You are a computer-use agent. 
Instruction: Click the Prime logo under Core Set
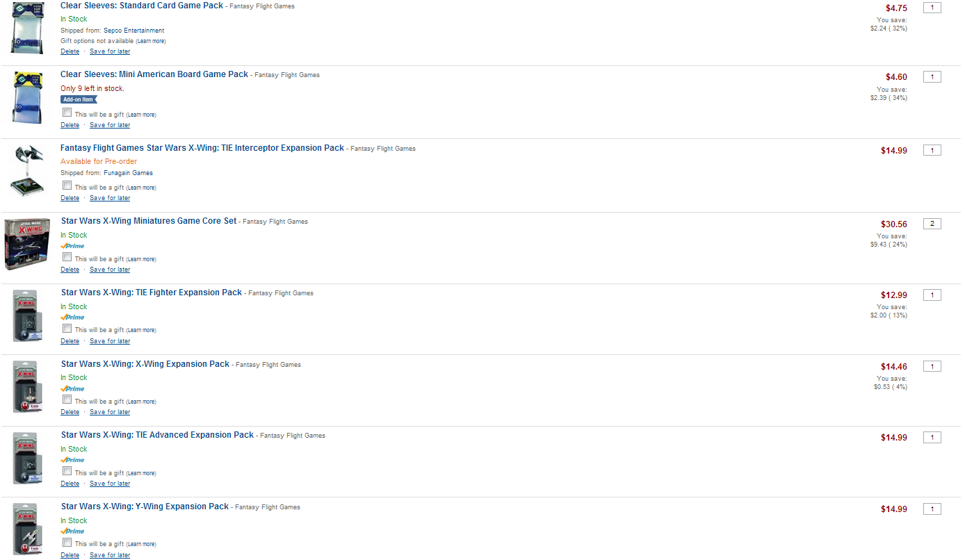[72, 246]
